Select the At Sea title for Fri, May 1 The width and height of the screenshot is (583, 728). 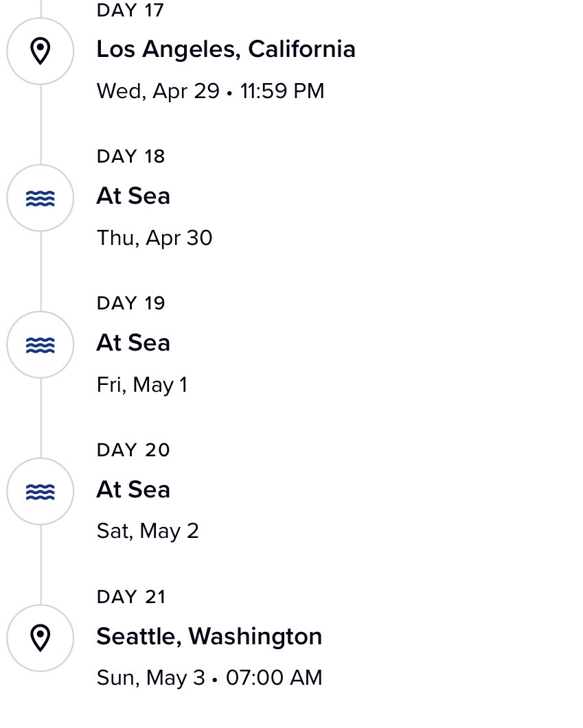pyautogui.click(x=133, y=342)
